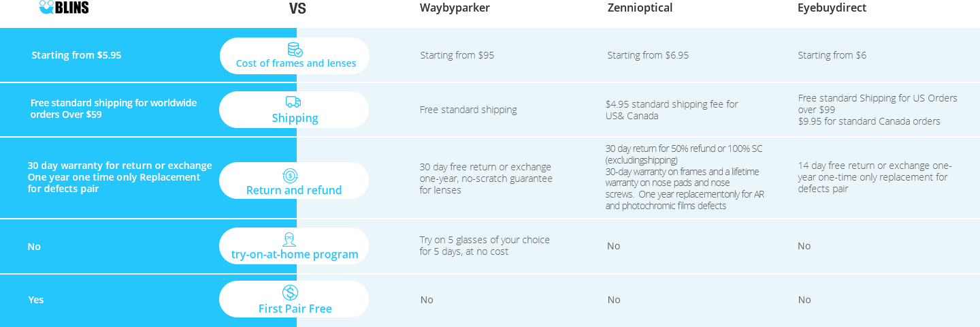This screenshot has height=327, width=980.
Task: Click the delivery truck shipping icon
Action: coord(293,102)
